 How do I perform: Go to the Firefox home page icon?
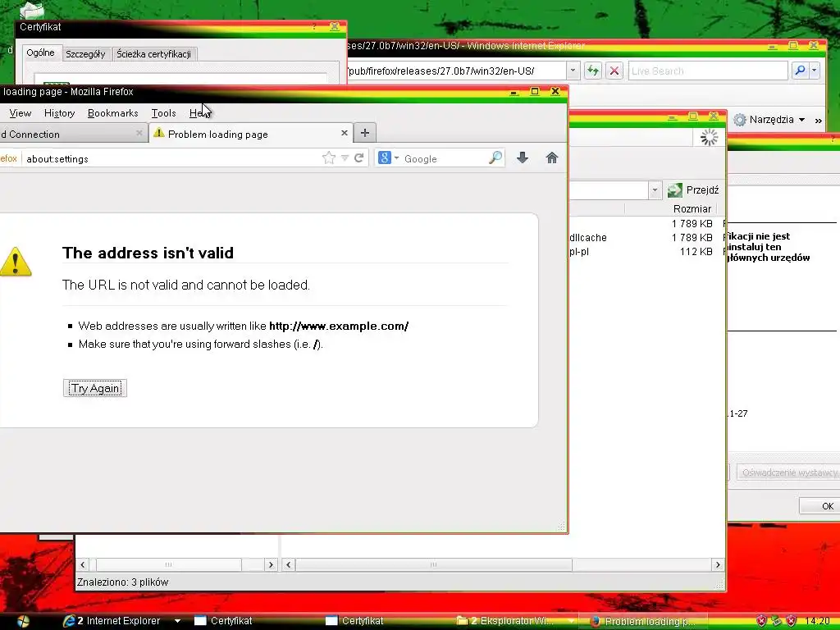point(552,157)
